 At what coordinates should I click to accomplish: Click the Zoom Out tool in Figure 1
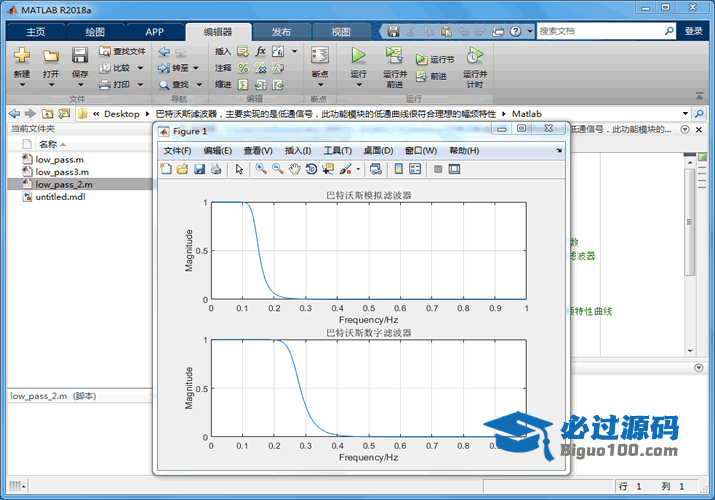tap(278, 169)
